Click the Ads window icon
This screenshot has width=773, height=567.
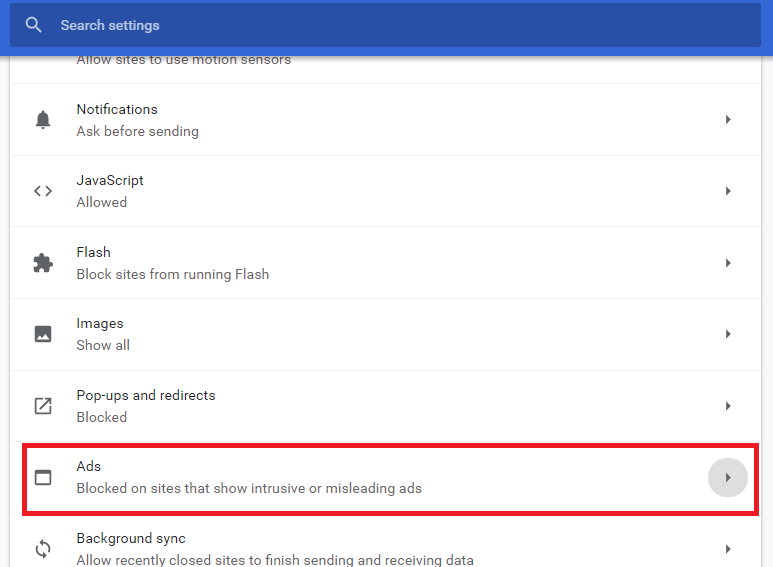click(x=43, y=477)
